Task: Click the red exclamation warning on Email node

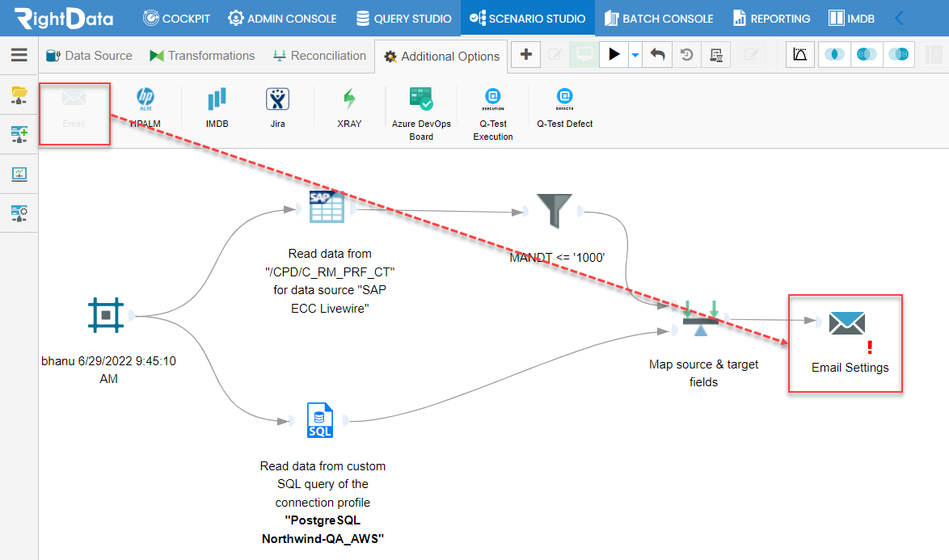Action: (x=870, y=347)
